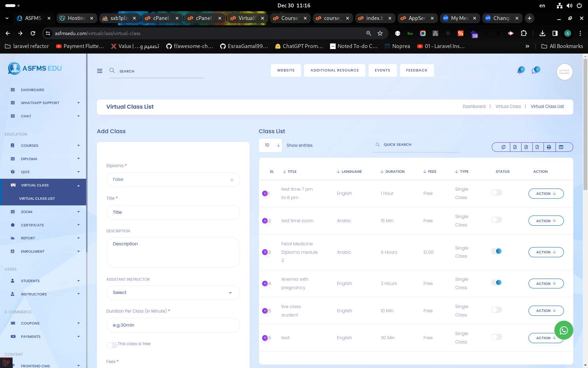Image resolution: width=588 pixels, height=368 pixels.
Task: Open Action menu for Fetal Medicine class
Action: point(546,252)
